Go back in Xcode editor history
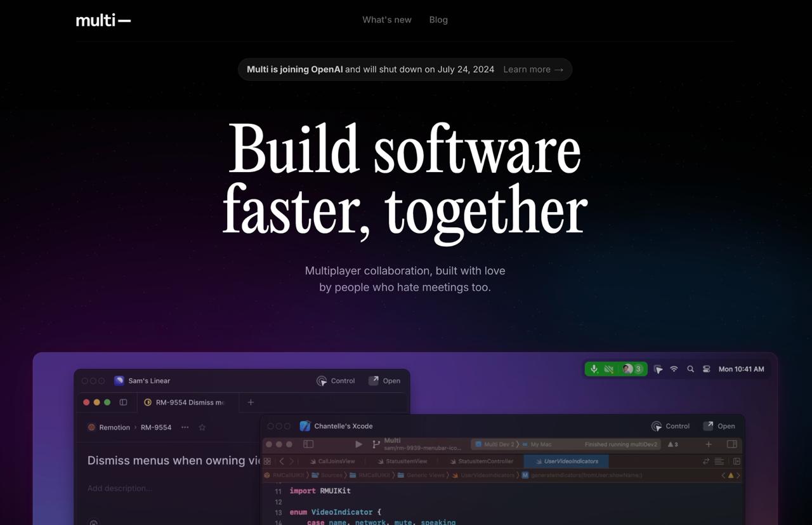 point(282,462)
